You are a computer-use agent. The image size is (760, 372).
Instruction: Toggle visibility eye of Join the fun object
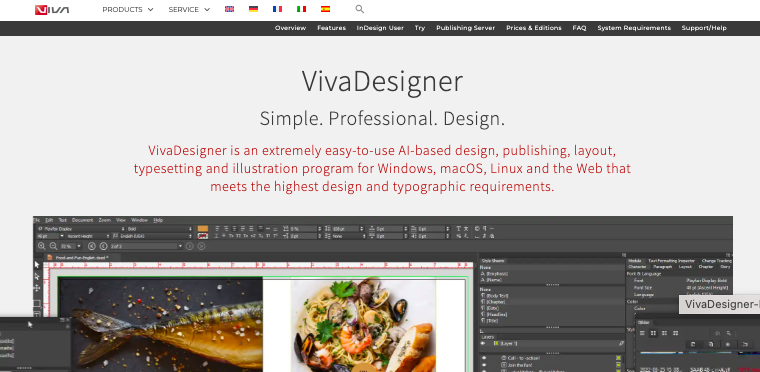coord(484,364)
